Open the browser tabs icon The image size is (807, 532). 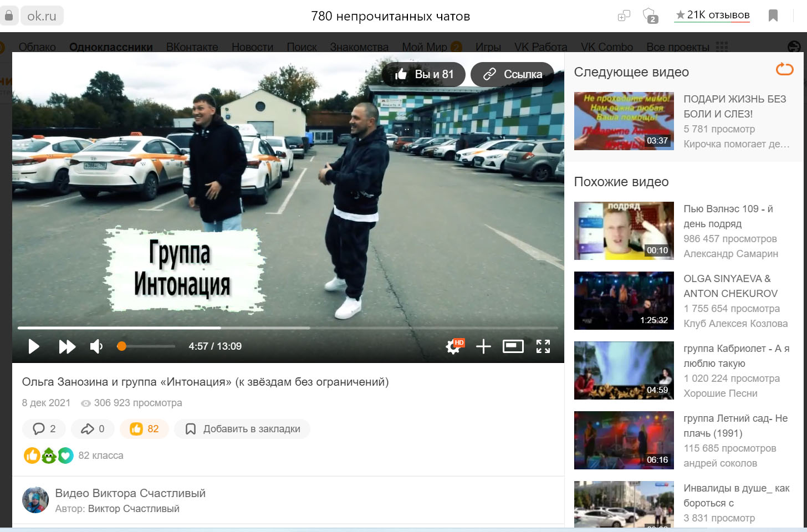click(624, 16)
